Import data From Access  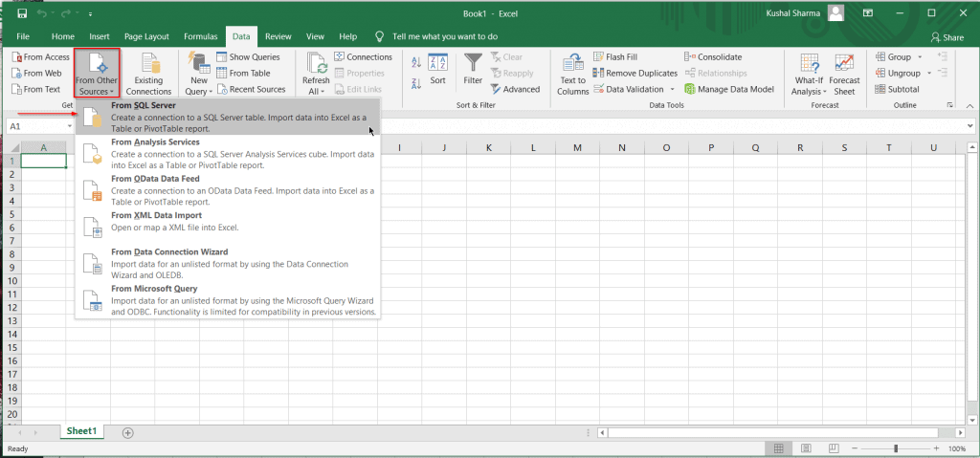pyautogui.click(x=40, y=56)
